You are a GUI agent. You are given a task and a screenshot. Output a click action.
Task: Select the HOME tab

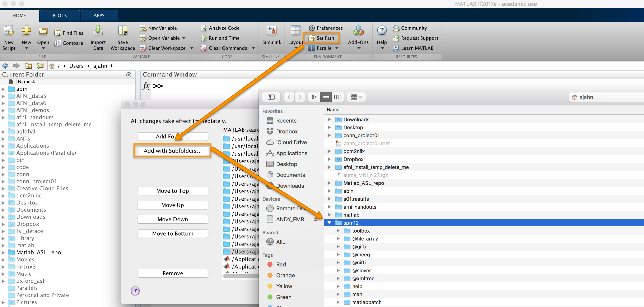click(19, 15)
